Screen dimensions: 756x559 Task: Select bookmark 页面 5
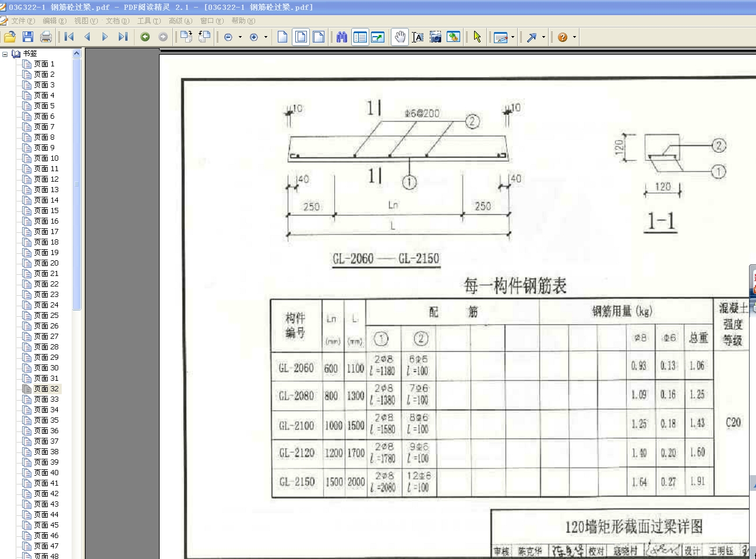pyautogui.click(x=44, y=106)
